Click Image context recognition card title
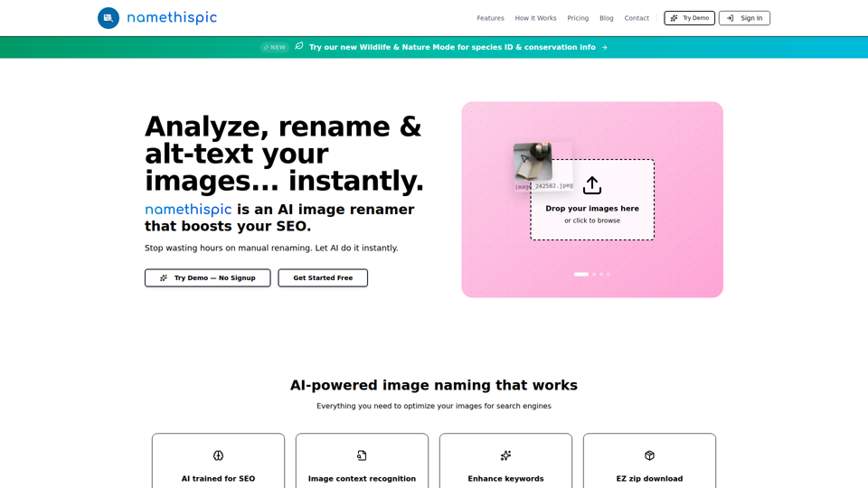Screen dimensions: 868x488 tap(362, 479)
